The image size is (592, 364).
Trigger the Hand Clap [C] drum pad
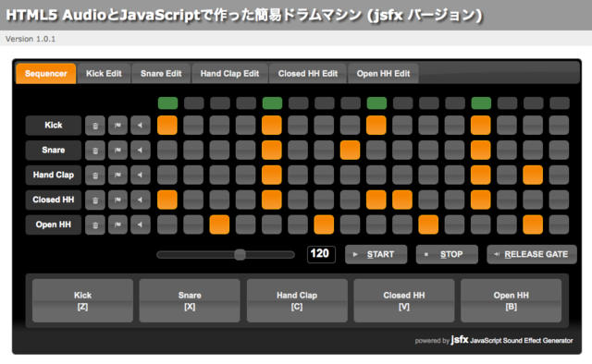pyautogui.click(x=297, y=300)
